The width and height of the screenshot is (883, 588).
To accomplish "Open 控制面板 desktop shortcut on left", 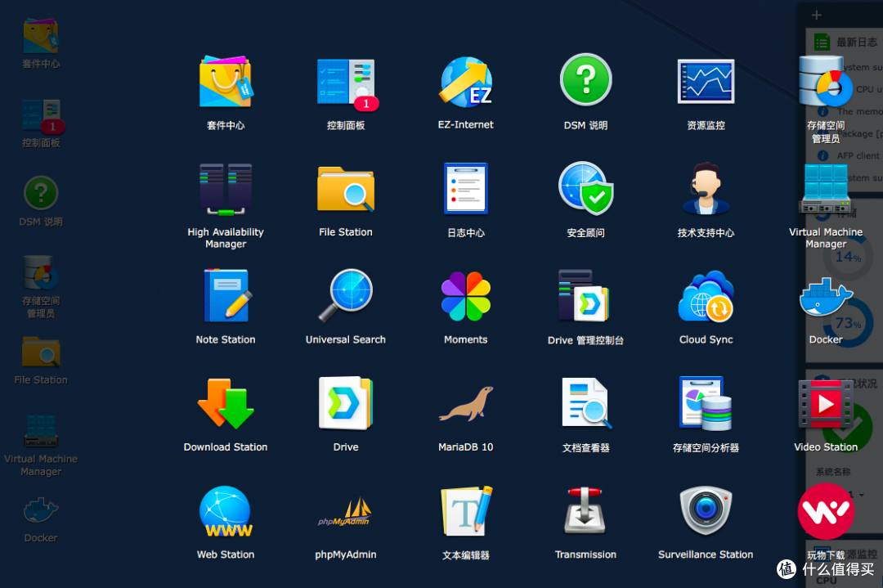I will click(43, 117).
